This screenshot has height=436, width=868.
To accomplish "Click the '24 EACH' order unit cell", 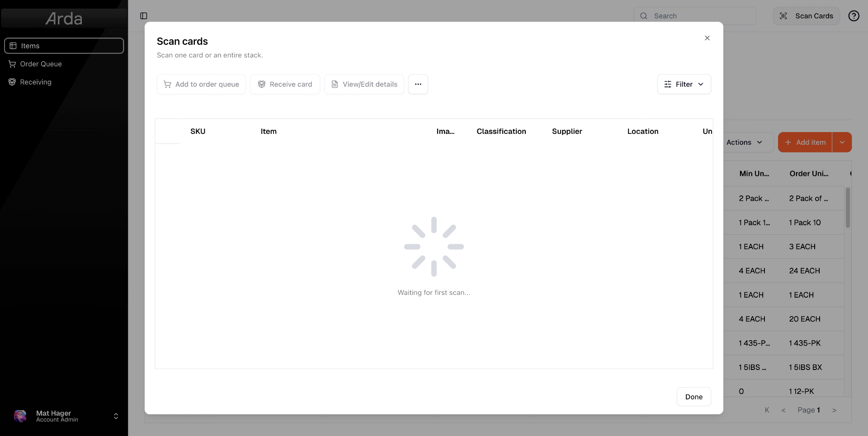I will pos(805,270).
